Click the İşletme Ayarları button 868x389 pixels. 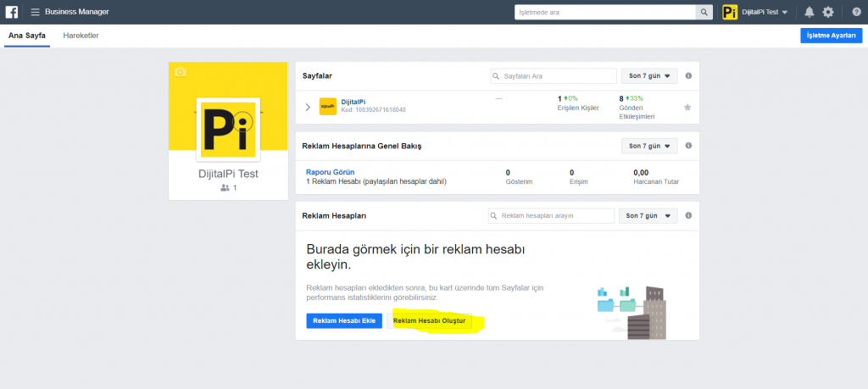pyautogui.click(x=832, y=36)
